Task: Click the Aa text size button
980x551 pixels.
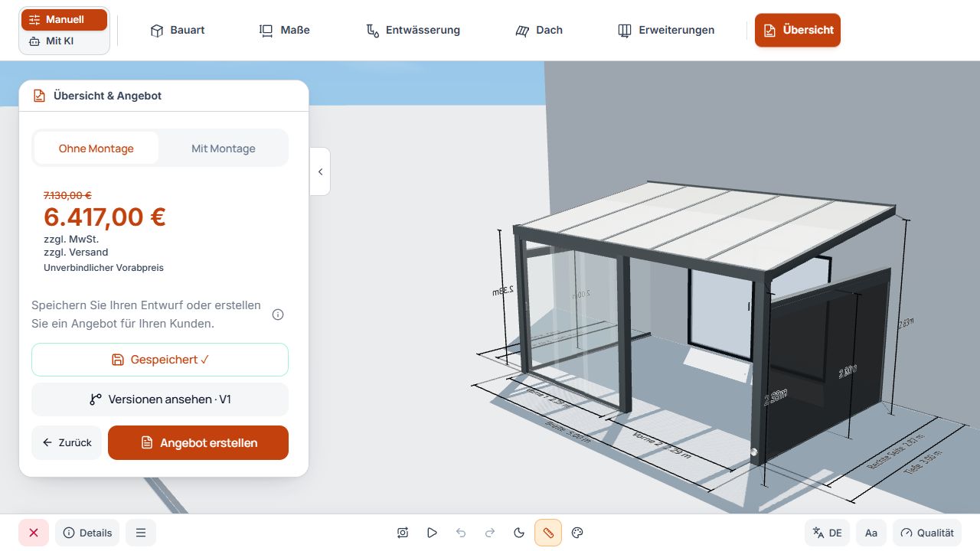Action: pyautogui.click(x=871, y=533)
